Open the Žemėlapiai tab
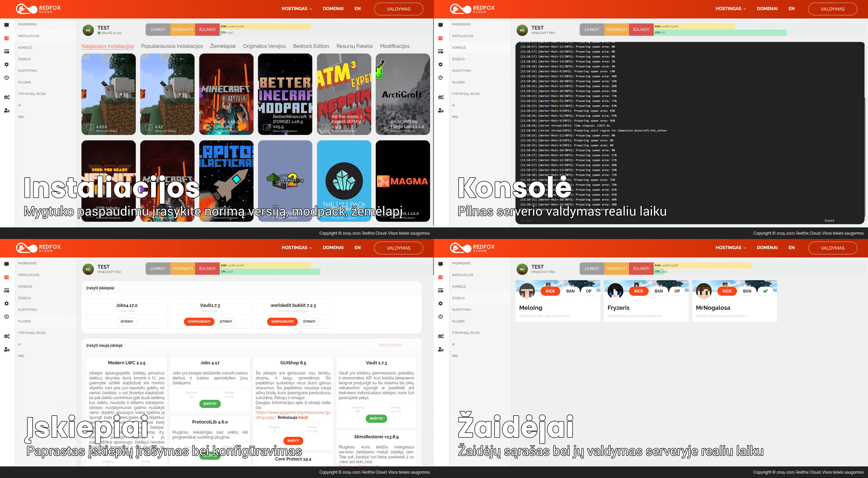 tap(223, 46)
